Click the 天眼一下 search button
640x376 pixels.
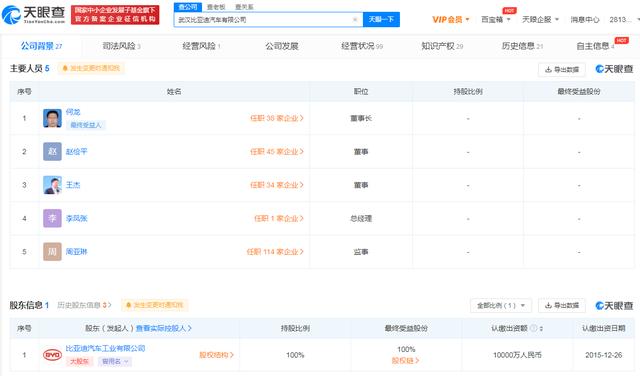click(x=381, y=19)
